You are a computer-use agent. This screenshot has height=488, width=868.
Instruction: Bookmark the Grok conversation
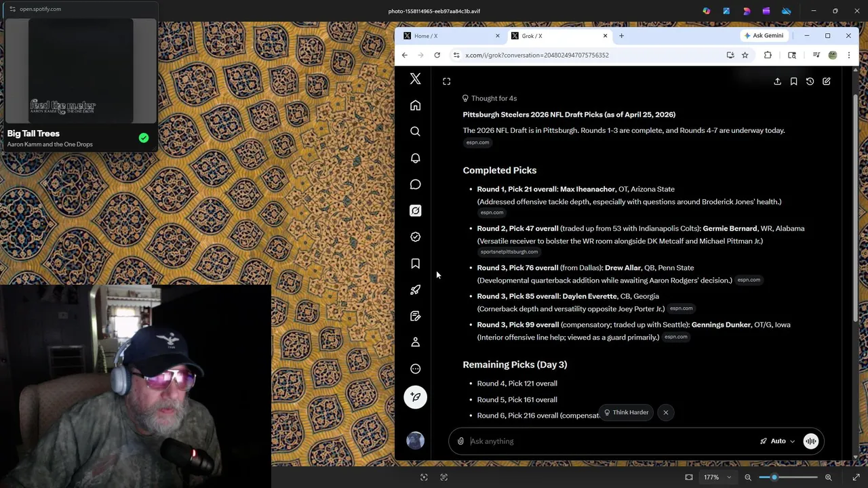pyautogui.click(x=793, y=81)
